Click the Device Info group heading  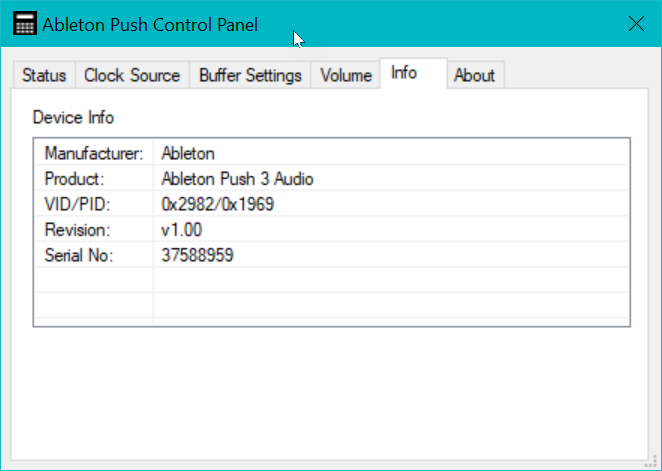click(73, 117)
